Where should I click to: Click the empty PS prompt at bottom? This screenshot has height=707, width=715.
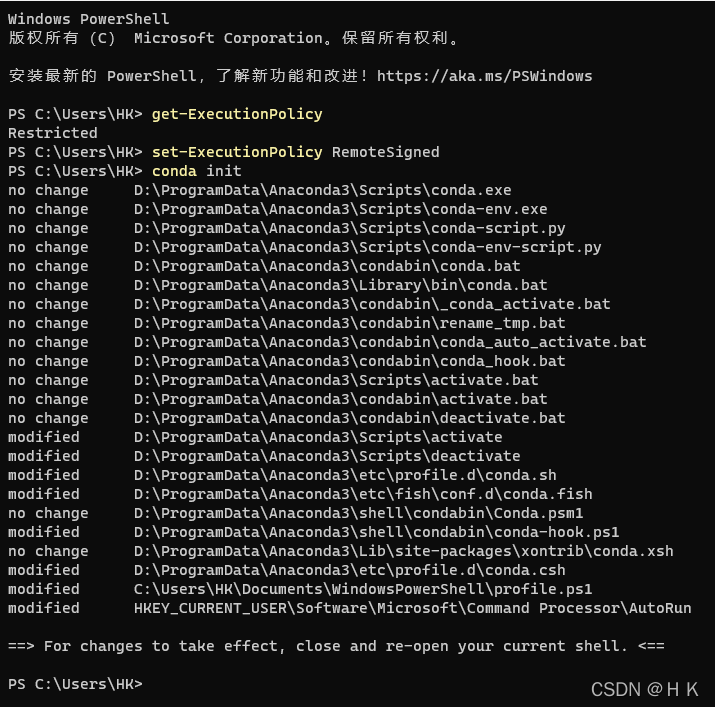coord(75,684)
